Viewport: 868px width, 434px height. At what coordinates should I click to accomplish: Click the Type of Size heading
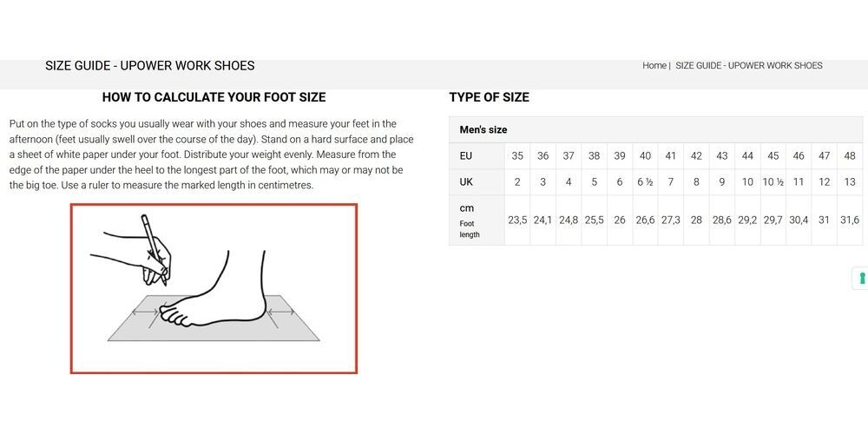[489, 97]
